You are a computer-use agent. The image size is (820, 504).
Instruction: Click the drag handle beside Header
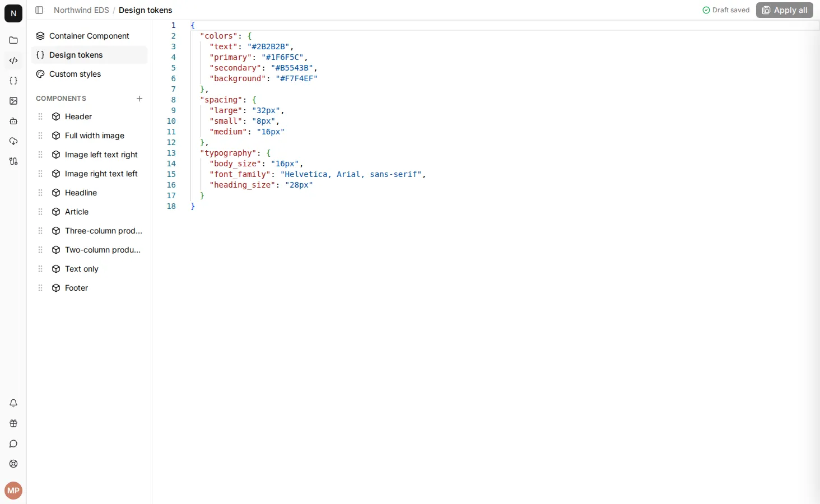[40, 116]
